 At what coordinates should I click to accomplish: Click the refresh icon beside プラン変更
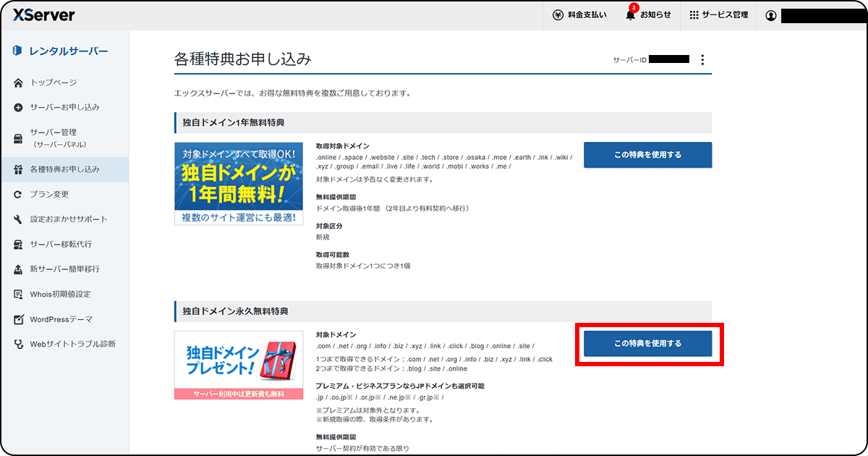click(19, 195)
